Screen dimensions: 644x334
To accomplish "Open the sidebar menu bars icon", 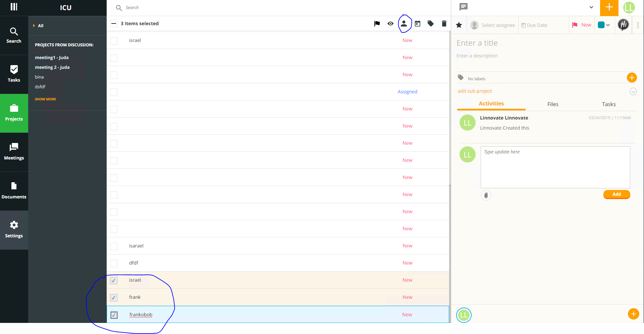I will pyautogui.click(x=14, y=7).
